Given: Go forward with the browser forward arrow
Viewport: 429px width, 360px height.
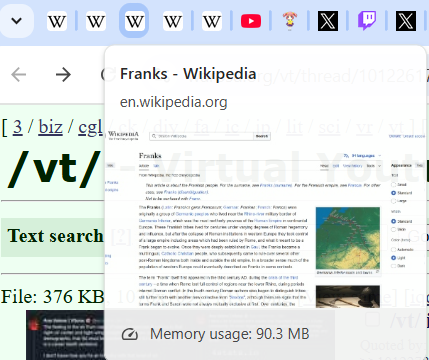Looking at the screenshot, I should click(x=63, y=74).
